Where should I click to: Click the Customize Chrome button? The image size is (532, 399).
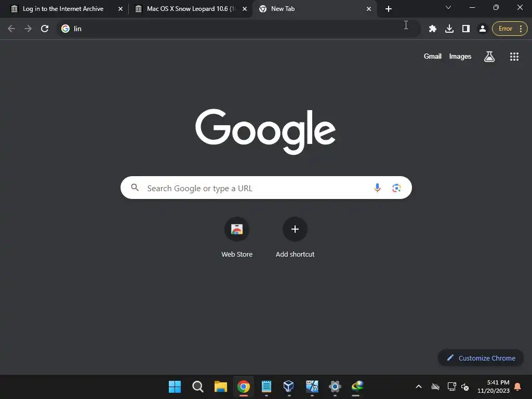pos(481,358)
